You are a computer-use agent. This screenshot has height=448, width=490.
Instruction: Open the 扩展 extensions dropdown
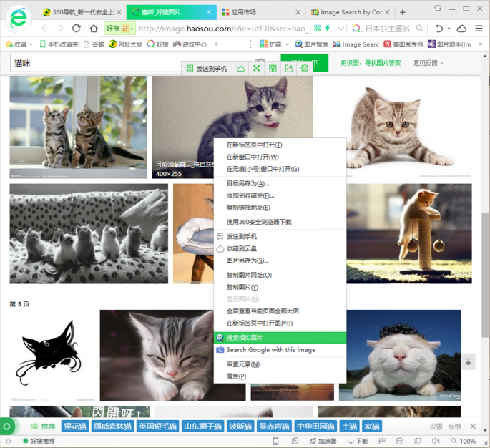pyautogui.click(x=273, y=44)
